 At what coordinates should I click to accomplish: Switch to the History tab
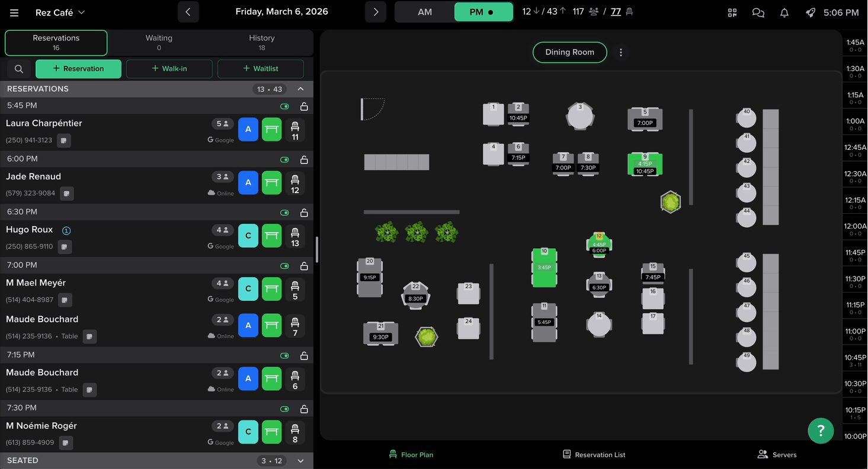click(x=261, y=43)
